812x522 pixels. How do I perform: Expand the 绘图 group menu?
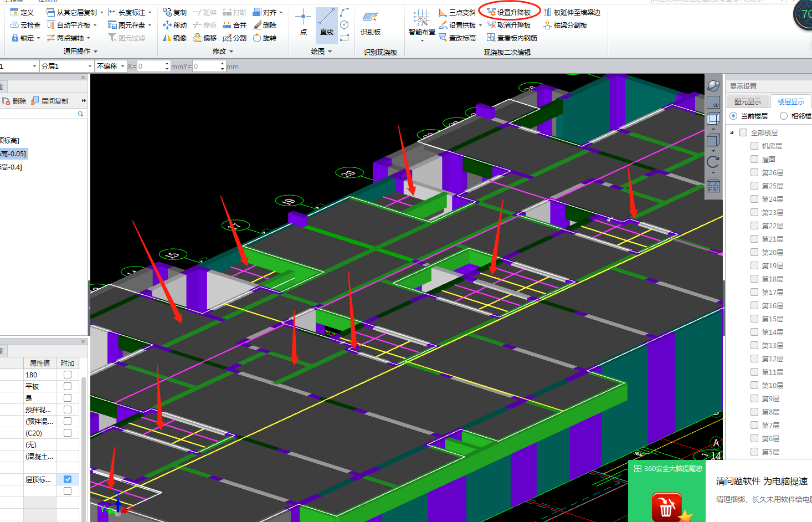pos(321,51)
